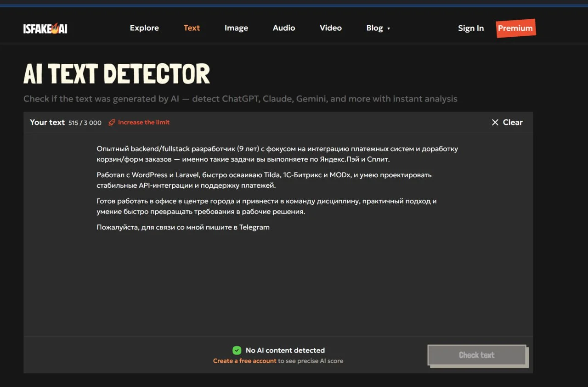Select the Video detector tab
588x387 pixels.
click(x=331, y=28)
